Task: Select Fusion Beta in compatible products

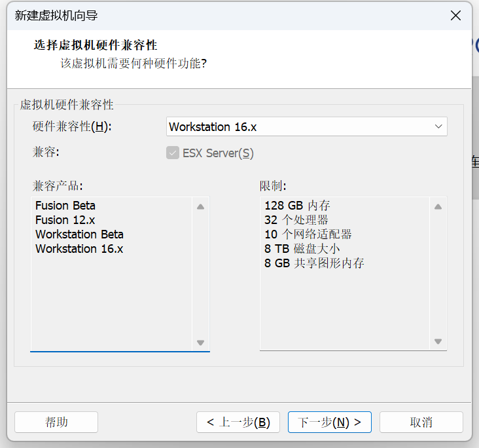Action: point(65,206)
